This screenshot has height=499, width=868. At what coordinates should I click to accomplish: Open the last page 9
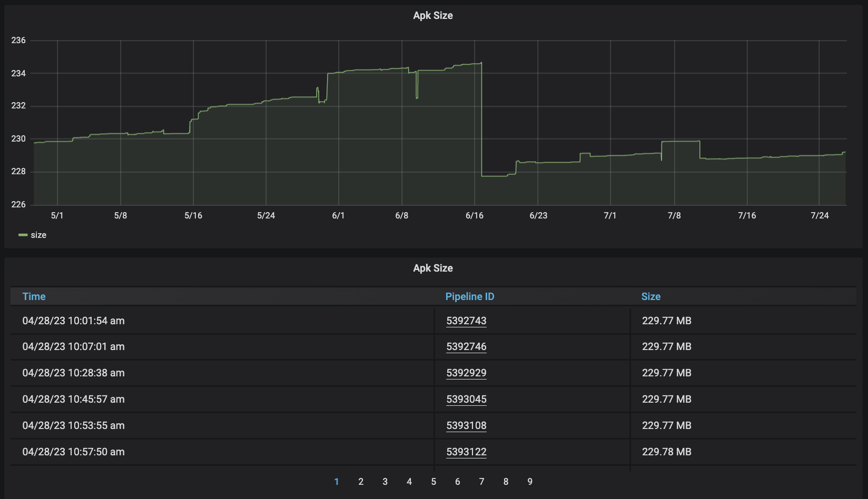tap(529, 481)
